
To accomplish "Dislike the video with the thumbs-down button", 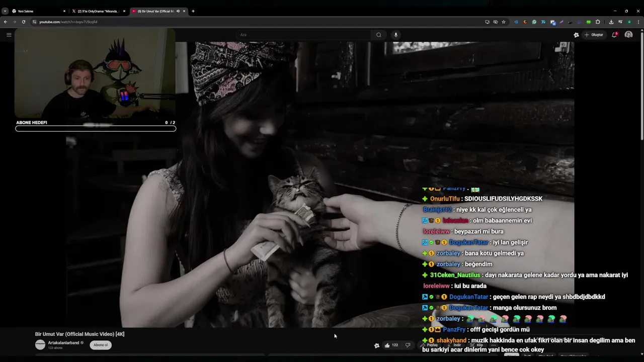I will 408,345.
